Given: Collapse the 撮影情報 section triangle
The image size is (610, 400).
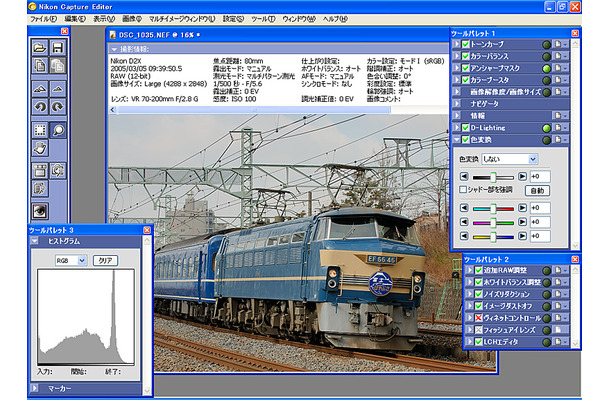Looking at the screenshot, I should [x=114, y=49].
